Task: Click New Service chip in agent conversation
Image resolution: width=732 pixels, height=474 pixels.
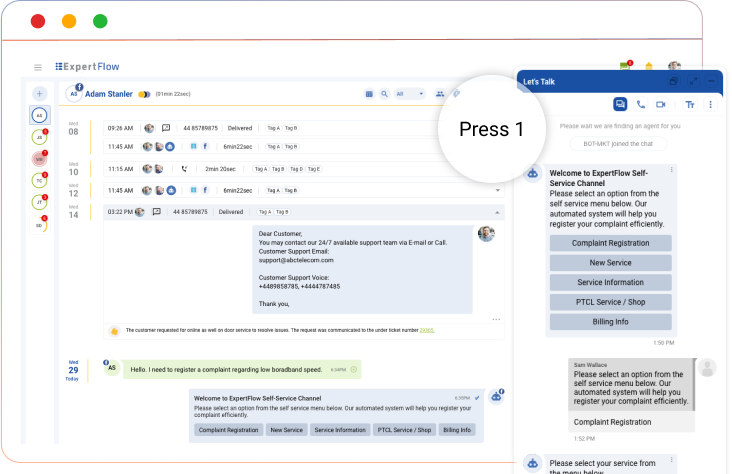Action: click(x=287, y=430)
